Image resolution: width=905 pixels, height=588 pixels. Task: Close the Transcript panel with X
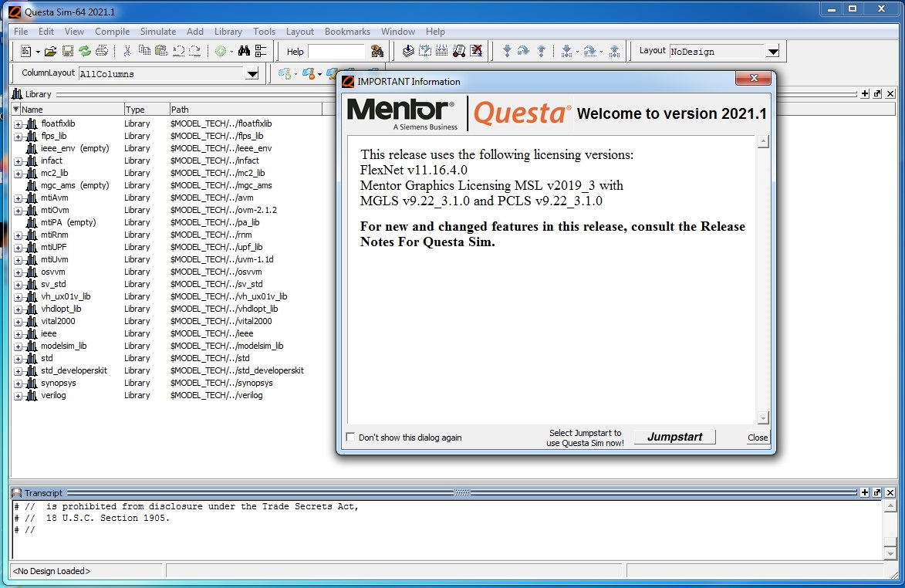890,492
